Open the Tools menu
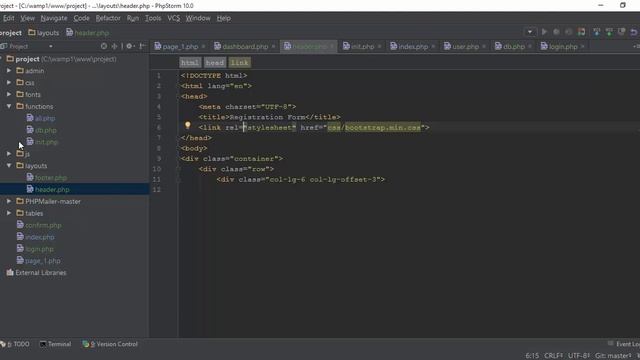Viewport: 640px width, 360px height. tap(153, 18)
